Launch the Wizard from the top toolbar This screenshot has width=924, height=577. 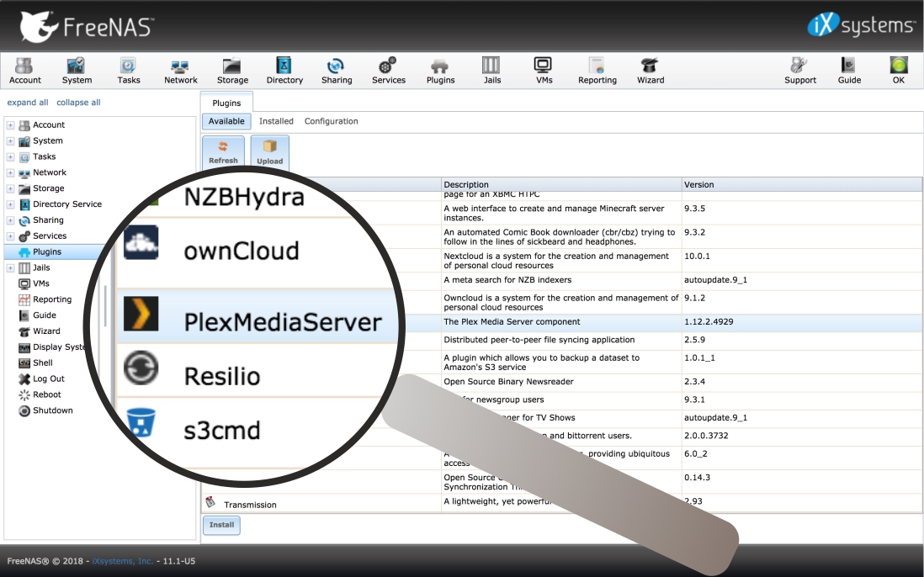pos(650,71)
